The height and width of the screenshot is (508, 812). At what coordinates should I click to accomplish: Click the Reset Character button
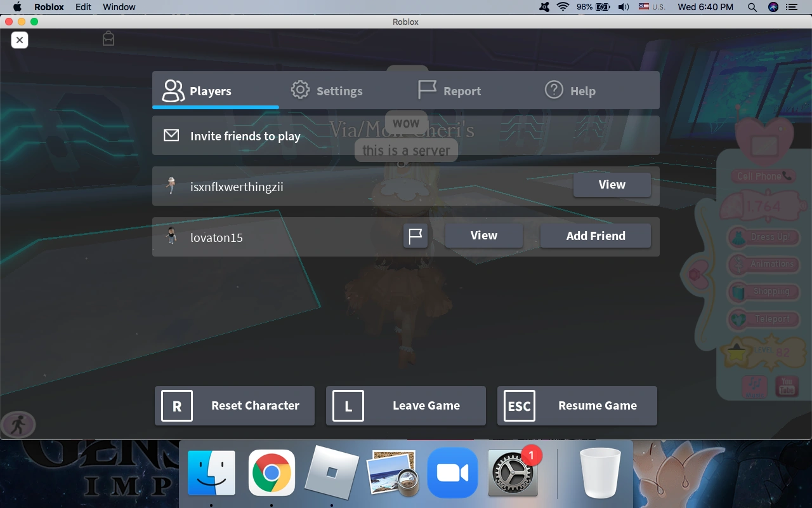235,406
